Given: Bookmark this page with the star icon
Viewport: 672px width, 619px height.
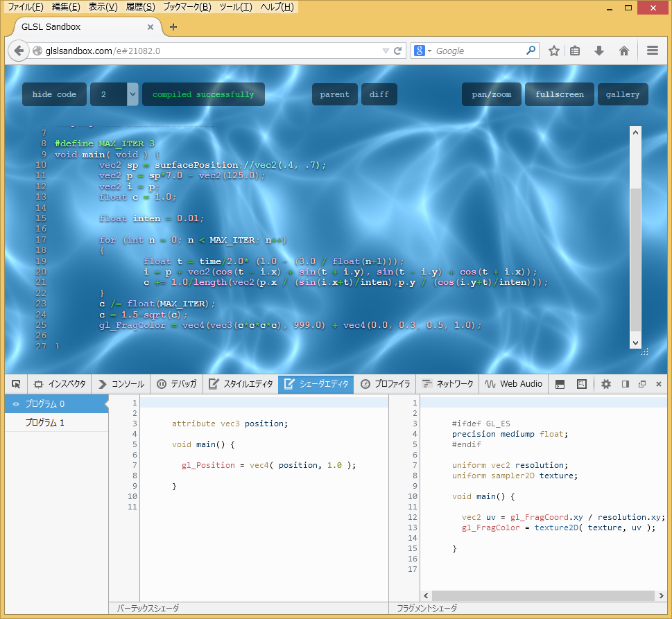Looking at the screenshot, I should point(554,51).
